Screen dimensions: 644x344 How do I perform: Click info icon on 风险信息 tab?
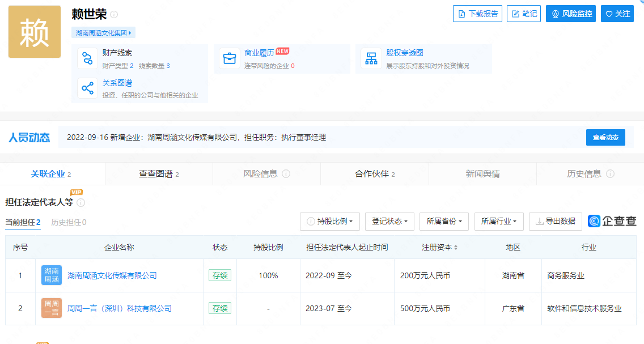tap(286, 173)
